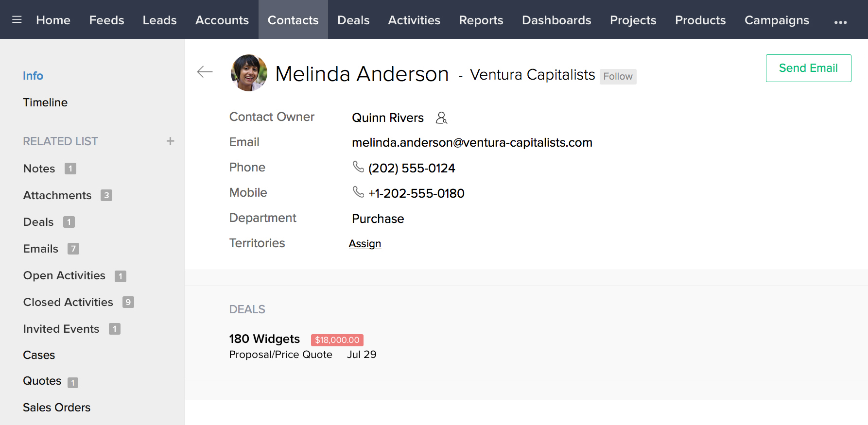Click the Assign territories link
Image resolution: width=868 pixels, height=425 pixels.
coord(365,244)
